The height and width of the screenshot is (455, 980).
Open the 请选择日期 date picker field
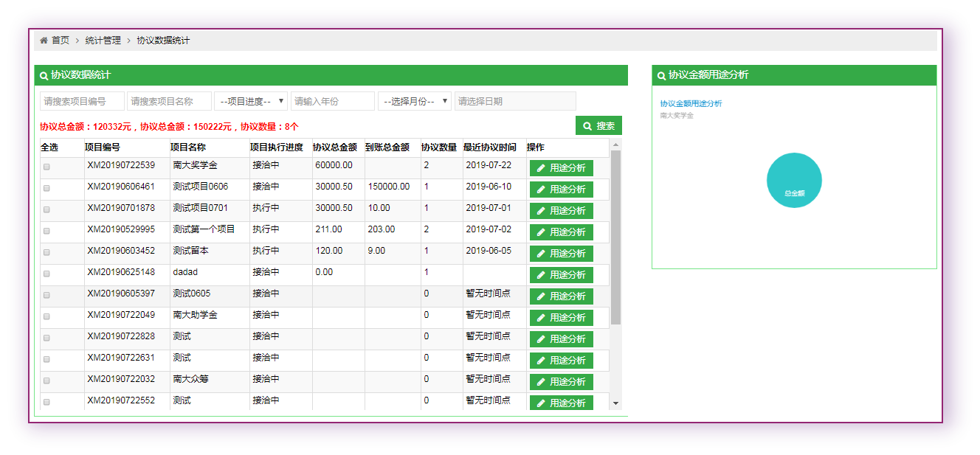tap(514, 101)
